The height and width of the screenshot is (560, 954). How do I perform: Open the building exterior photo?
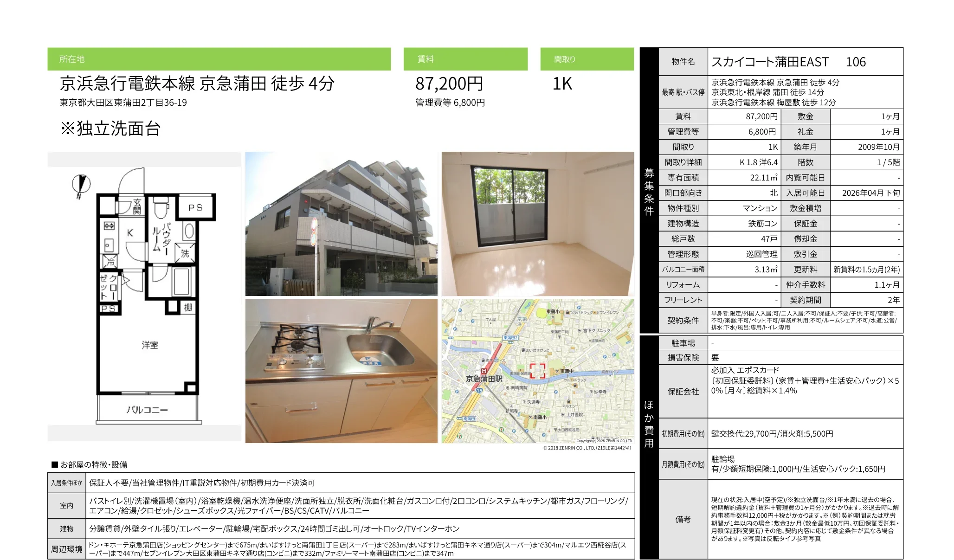pos(341,224)
